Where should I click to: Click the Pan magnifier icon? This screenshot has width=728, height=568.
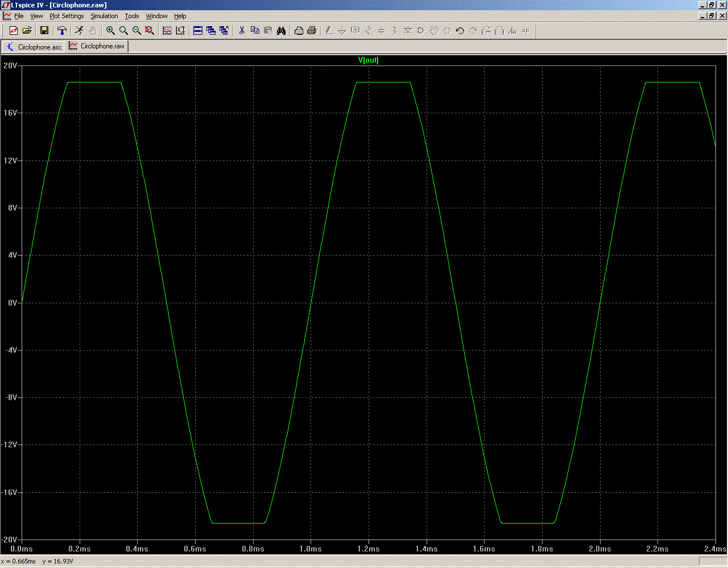click(x=123, y=31)
